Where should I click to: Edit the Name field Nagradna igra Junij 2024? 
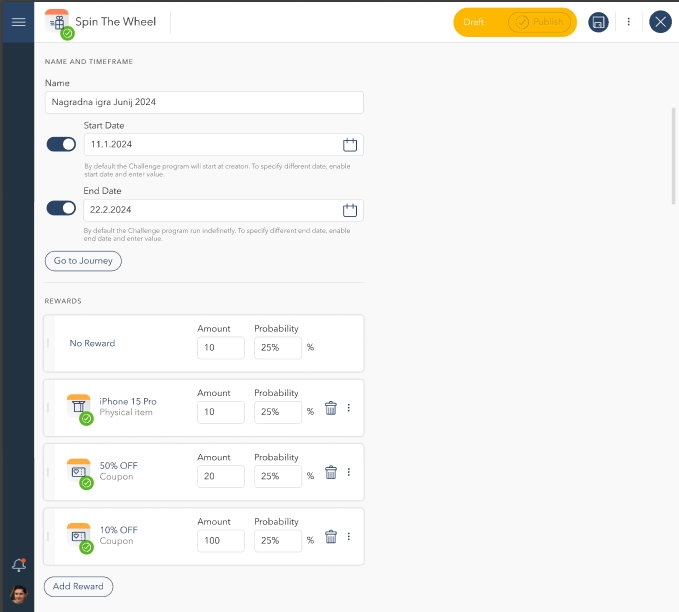point(204,102)
